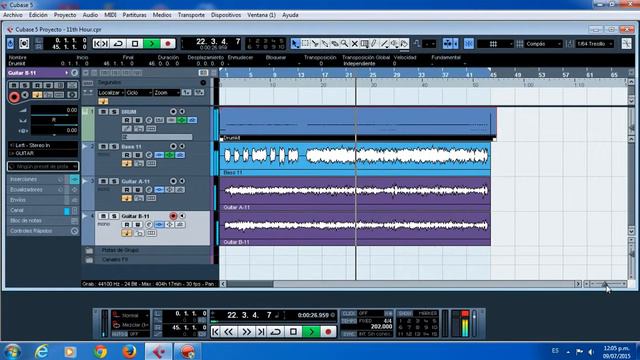Expand Bass 11 track automation arrow
This screenshot has height=360, width=640.
pyautogui.click(x=85, y=146)
